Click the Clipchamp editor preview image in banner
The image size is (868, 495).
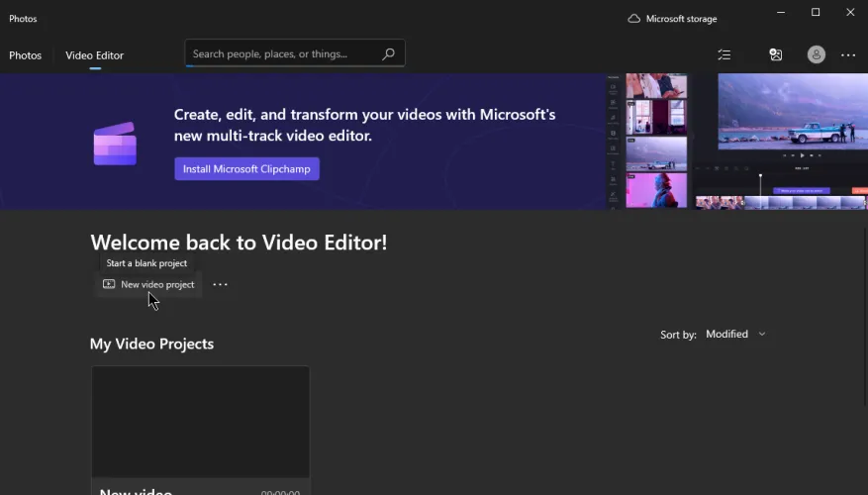pyautogui.click(x=737, y=140)
